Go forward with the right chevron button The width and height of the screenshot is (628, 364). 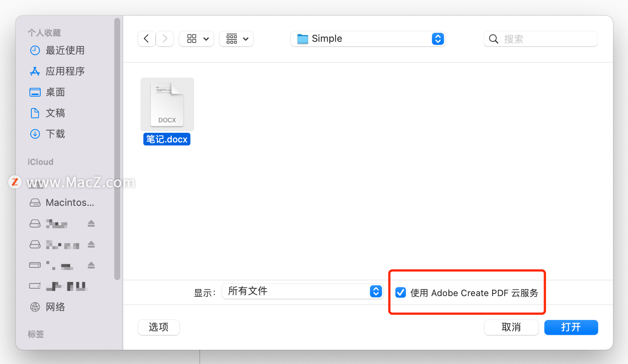pyautogui.click(x=165, y=39)
